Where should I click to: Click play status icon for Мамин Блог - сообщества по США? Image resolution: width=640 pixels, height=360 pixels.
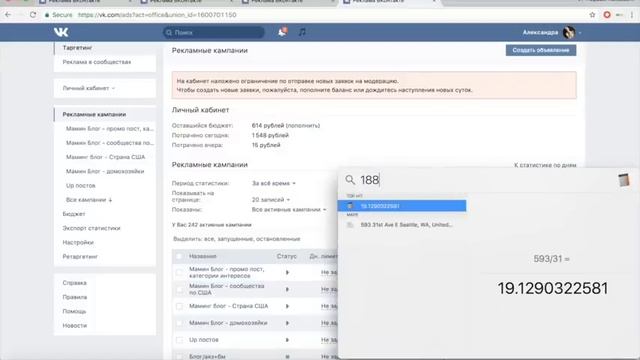[x=287, y=289]
